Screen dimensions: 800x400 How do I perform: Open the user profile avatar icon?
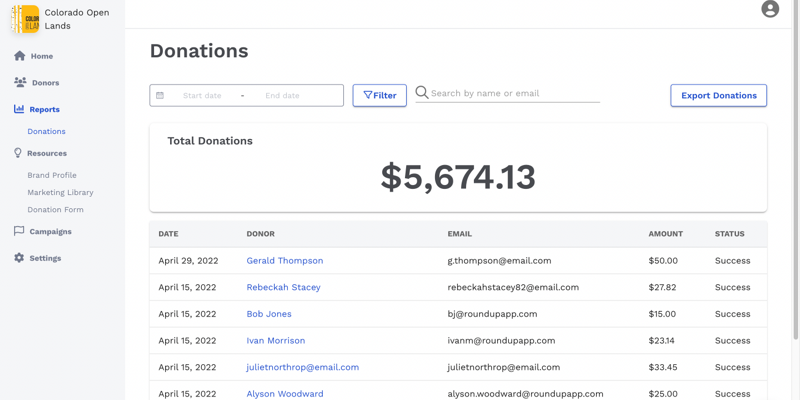[x=769, y=9]
